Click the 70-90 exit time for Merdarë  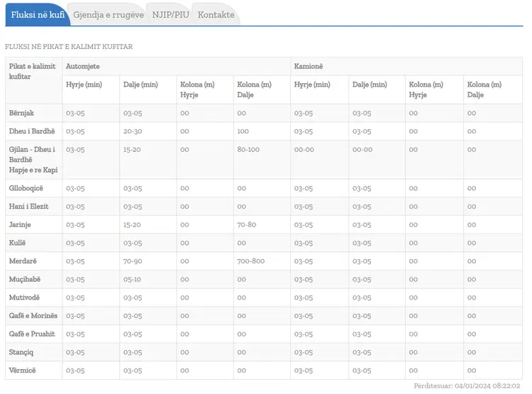coord(133,261)
